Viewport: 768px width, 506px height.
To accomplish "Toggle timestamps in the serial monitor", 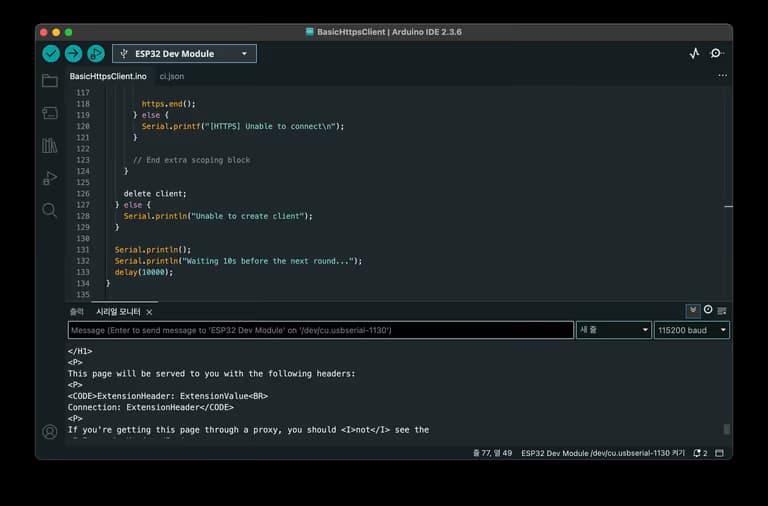I will pyautogui.click(x=707, y=311).
